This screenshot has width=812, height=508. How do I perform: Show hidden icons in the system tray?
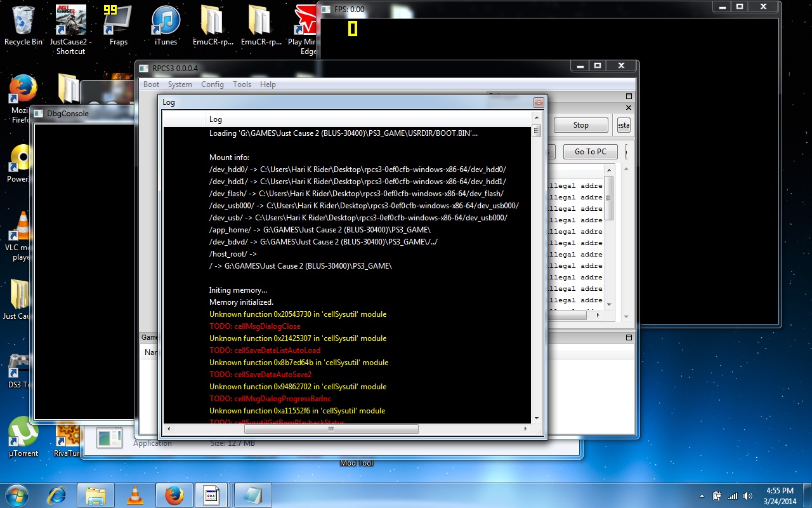coord(702,496)
